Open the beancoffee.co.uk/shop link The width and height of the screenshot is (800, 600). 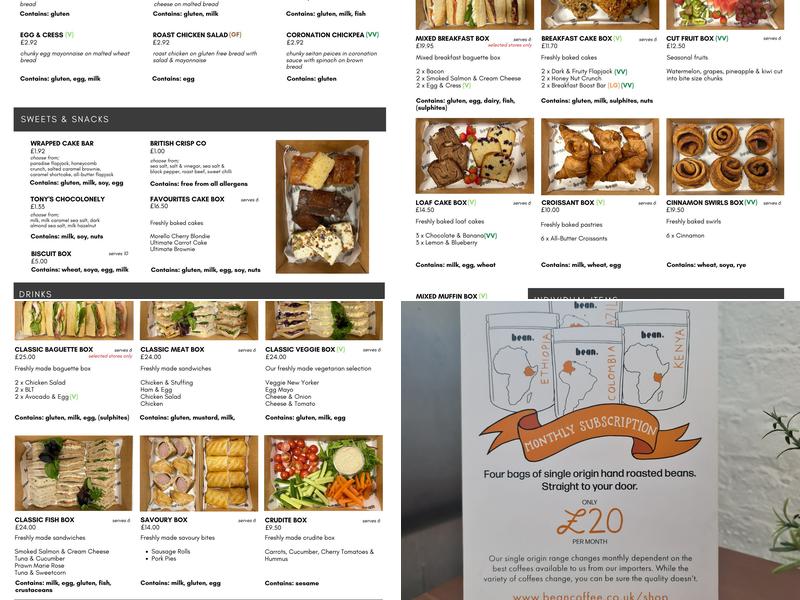pyautogui.click(x=590, y=595)
